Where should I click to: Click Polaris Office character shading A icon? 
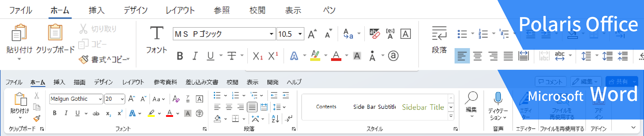coord(357,56)
